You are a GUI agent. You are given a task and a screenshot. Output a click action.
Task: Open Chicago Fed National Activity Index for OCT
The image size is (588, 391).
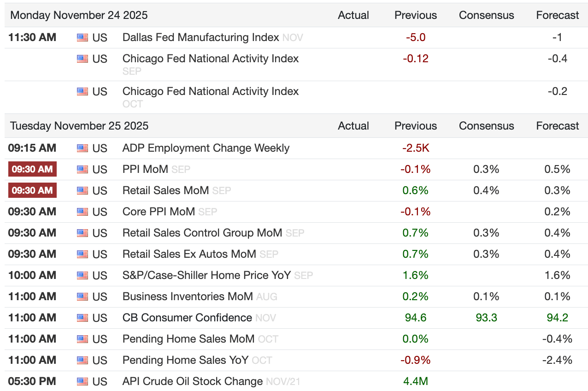tap(211, 91)
